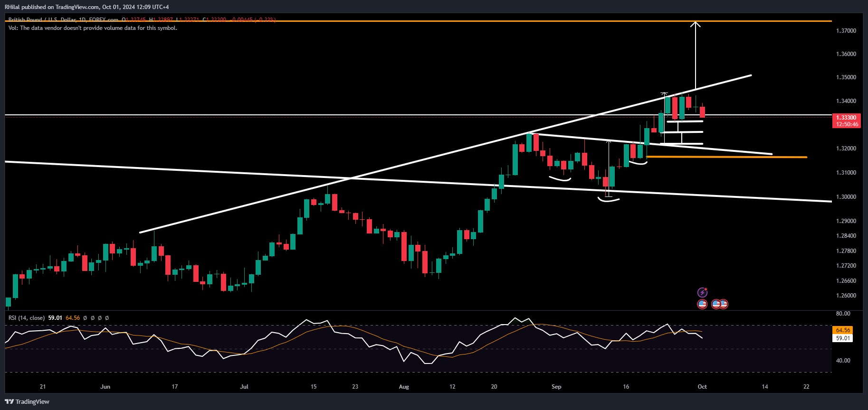
Task: Click the 40.00 RSI scale label
Action: (x=843, y=361)
